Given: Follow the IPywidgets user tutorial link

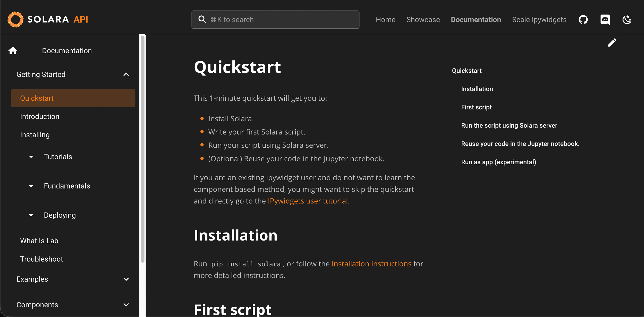Looking at the screenshot, I should pos(308,201).
